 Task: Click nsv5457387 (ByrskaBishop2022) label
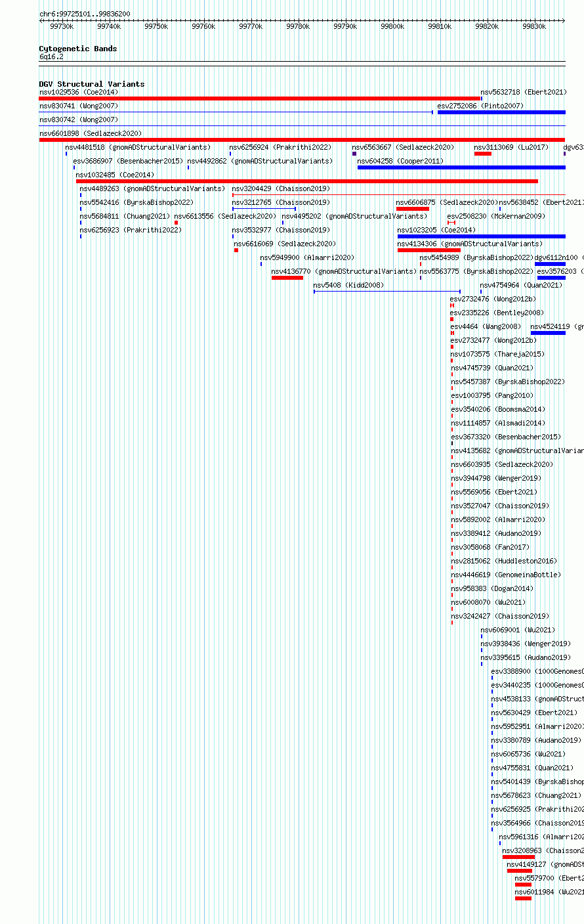tap(507, 382)
